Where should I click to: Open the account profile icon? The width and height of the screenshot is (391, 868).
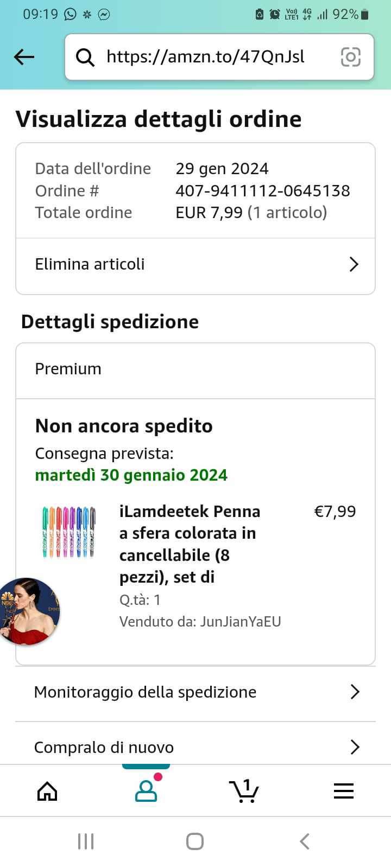coord(146,791)
